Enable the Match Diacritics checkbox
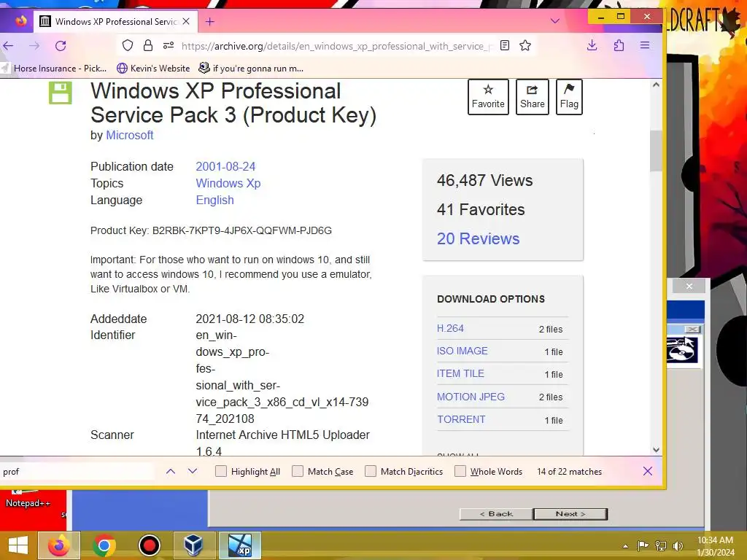747x560 pixels. pyautogui.click(x=370, y=472)
